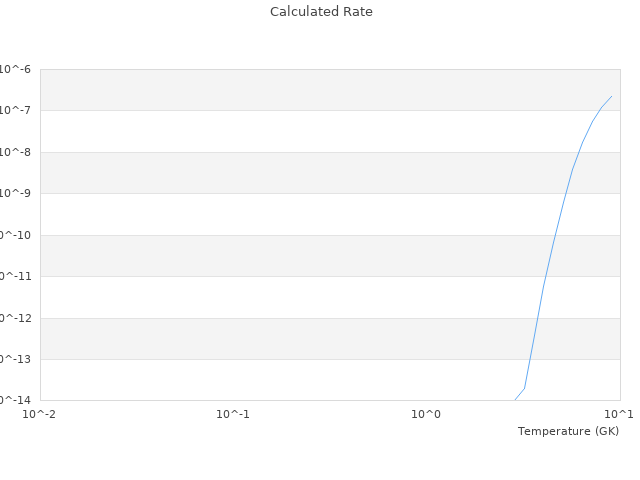Click the "Temperature (GK)" axis label
Image resolution: width=640 pixels, height=480 pixels.
(x=568, y=431)
